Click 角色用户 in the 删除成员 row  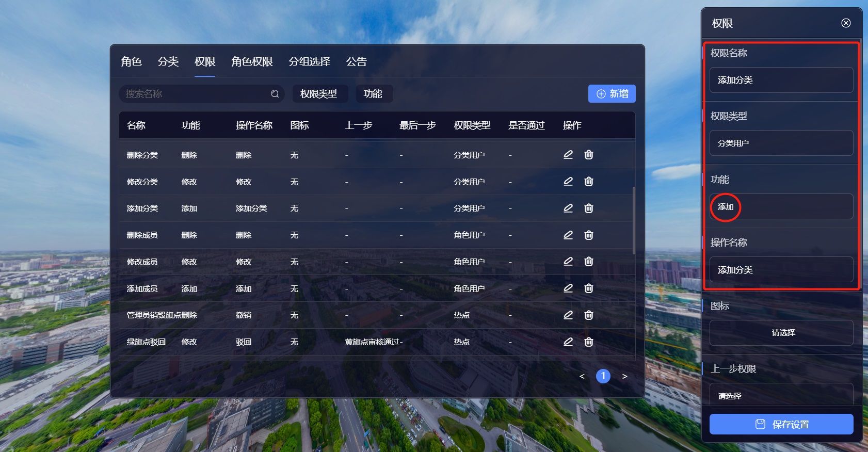coord(469,235)
